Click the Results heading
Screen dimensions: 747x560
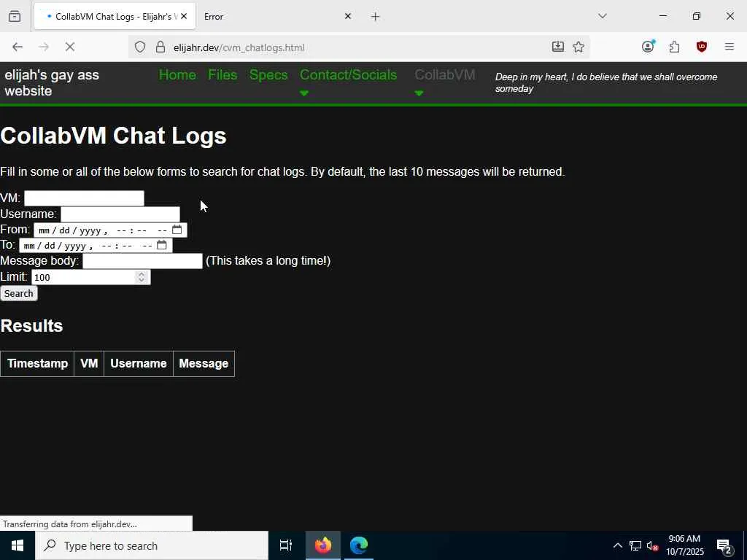pos(31,326)
